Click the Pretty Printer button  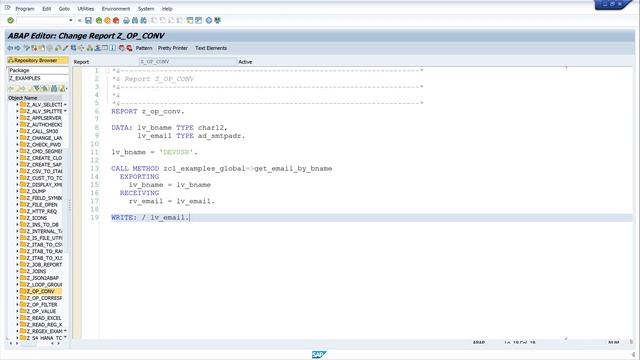coord(173,48)
